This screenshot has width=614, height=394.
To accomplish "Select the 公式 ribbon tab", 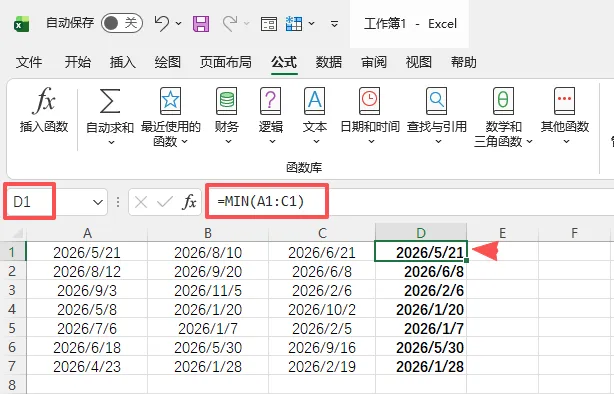I will click(284, 62).
